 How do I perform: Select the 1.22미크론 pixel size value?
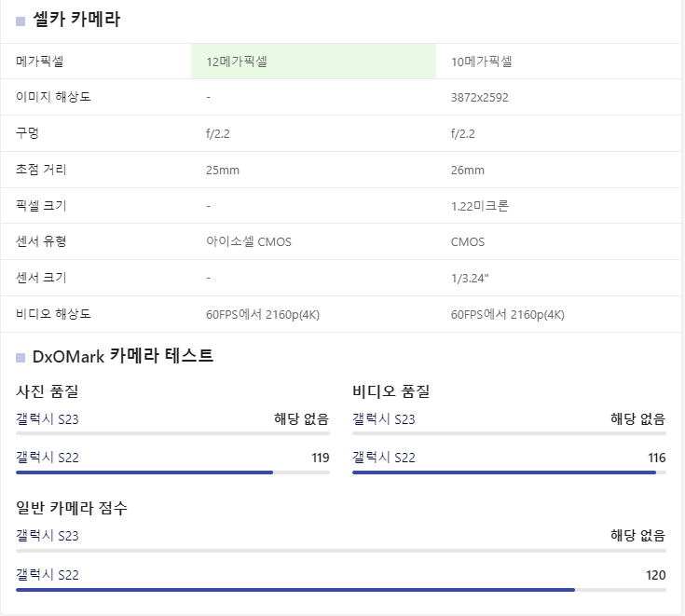480,206
